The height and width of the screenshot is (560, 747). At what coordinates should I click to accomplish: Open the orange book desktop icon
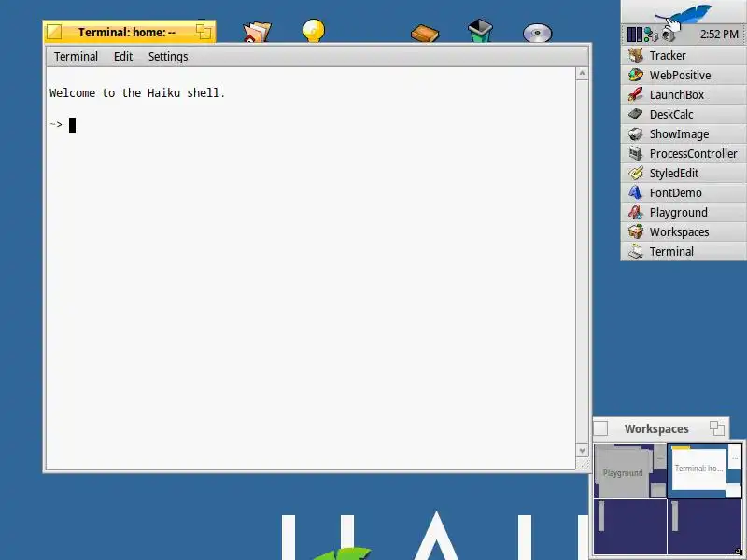coord(425,34)
